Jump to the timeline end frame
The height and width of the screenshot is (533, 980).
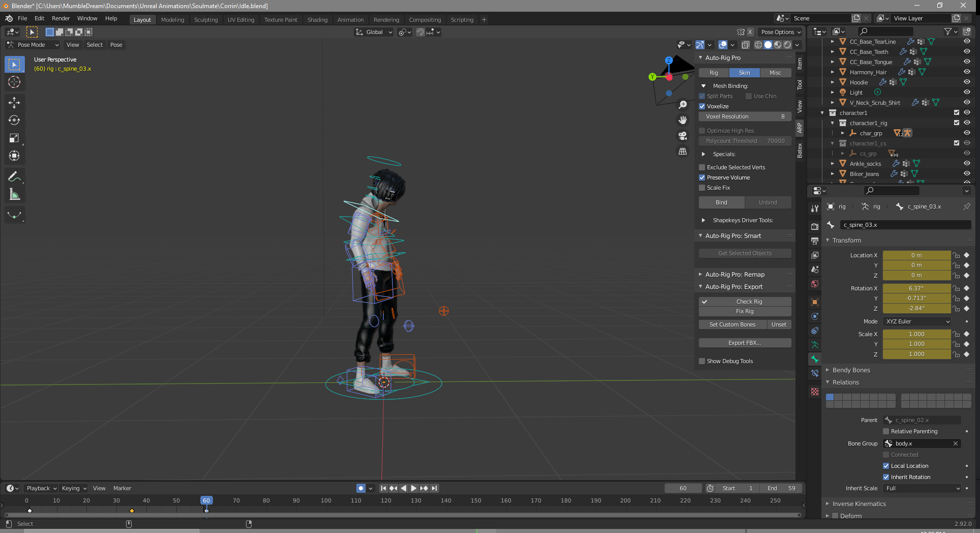[x=434, y=488]
